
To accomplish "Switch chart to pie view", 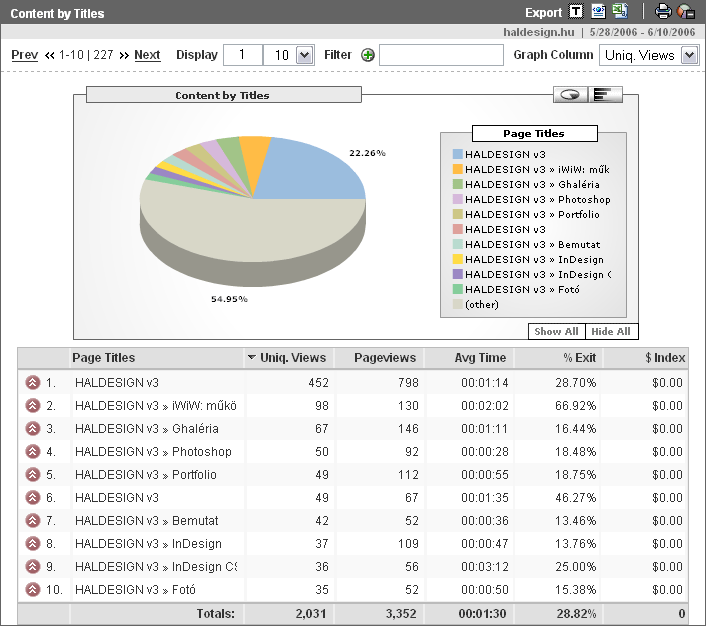I will (571, 95).
